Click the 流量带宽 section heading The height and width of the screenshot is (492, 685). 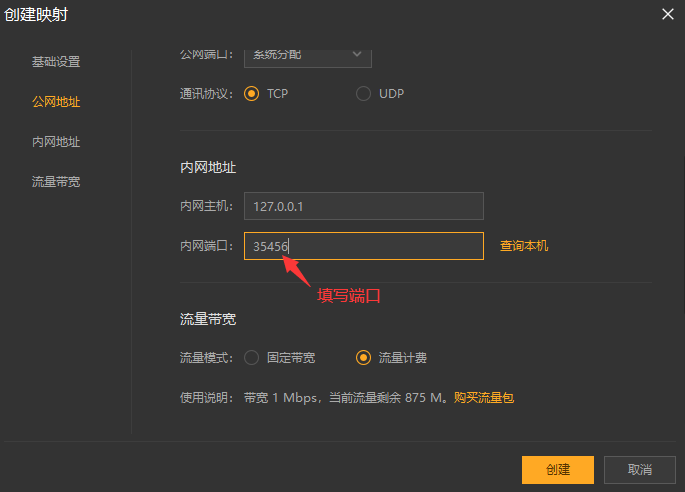pos(208,319)
